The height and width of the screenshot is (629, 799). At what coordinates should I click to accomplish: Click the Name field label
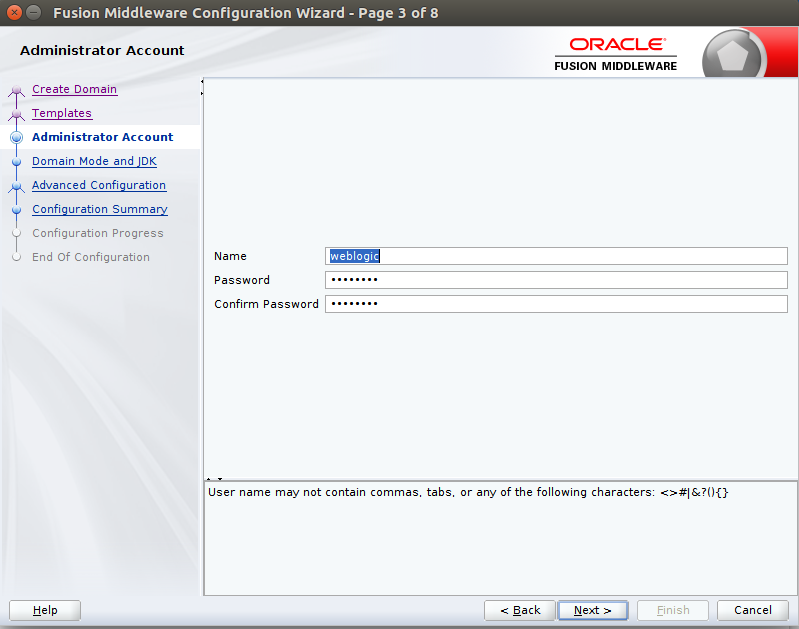click(x=230, y=256)
